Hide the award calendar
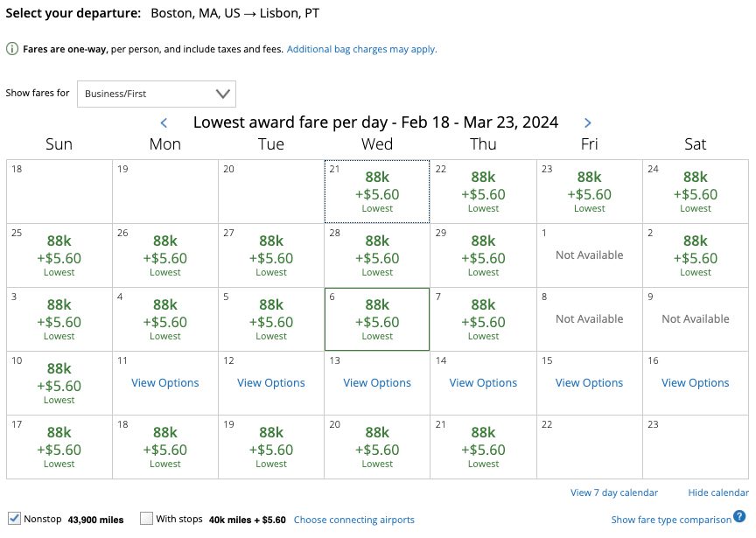Viewport: 756px width, 538px height. pyautogui.click(x=717, y=493)
